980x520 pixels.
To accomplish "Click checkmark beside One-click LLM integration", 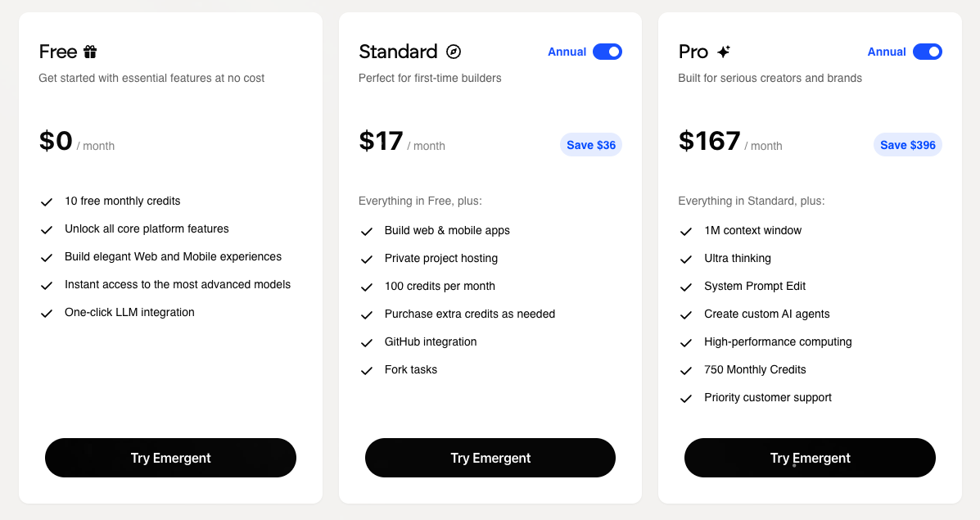I will pos(47,313).
